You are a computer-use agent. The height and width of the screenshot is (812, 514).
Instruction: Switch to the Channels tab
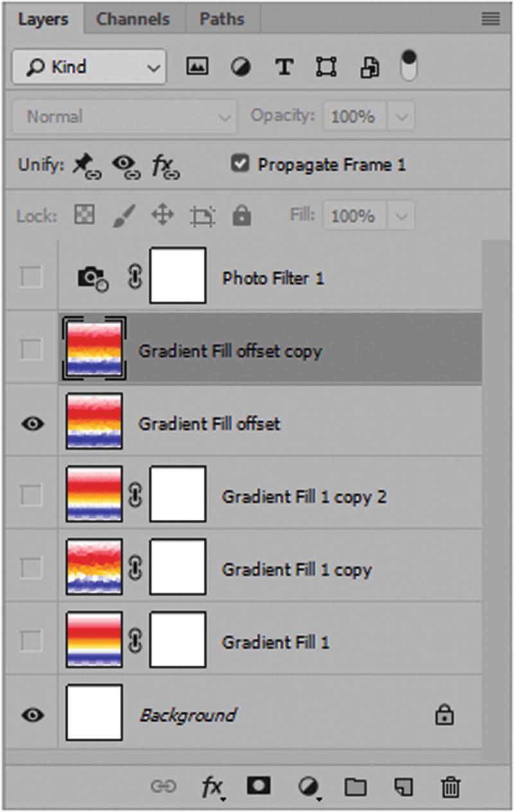pyautogui.click(x=133, y=19)
